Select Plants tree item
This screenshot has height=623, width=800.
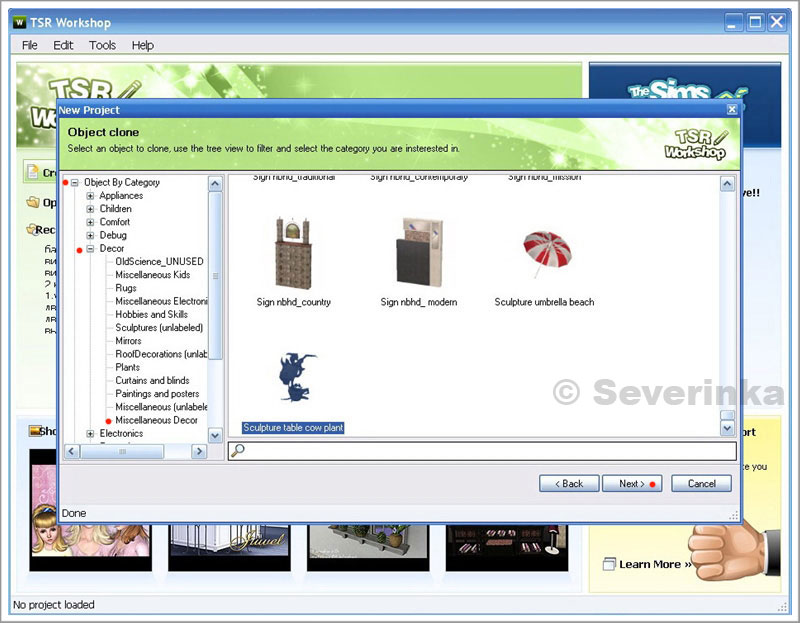click(x=127, y=368)
